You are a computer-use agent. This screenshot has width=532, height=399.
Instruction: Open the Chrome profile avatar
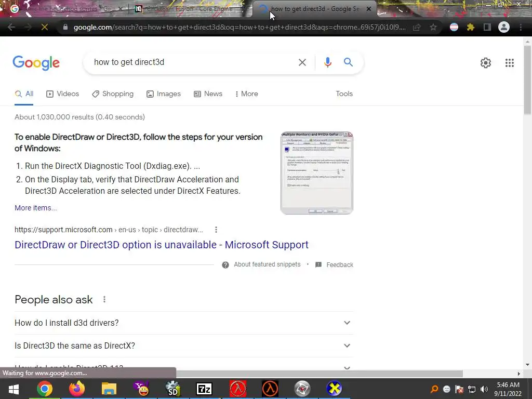click(x=504, y=27)
